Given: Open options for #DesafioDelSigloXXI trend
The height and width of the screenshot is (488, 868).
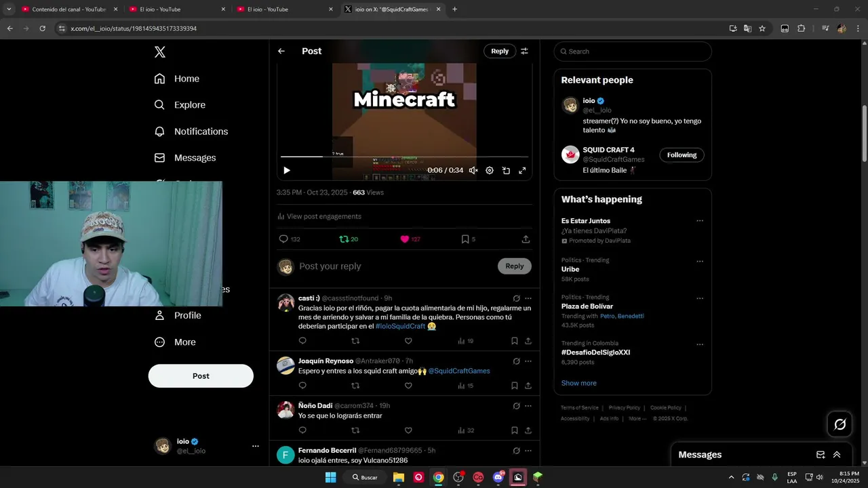Looking at the screenshot, I should tap(700, 344).
